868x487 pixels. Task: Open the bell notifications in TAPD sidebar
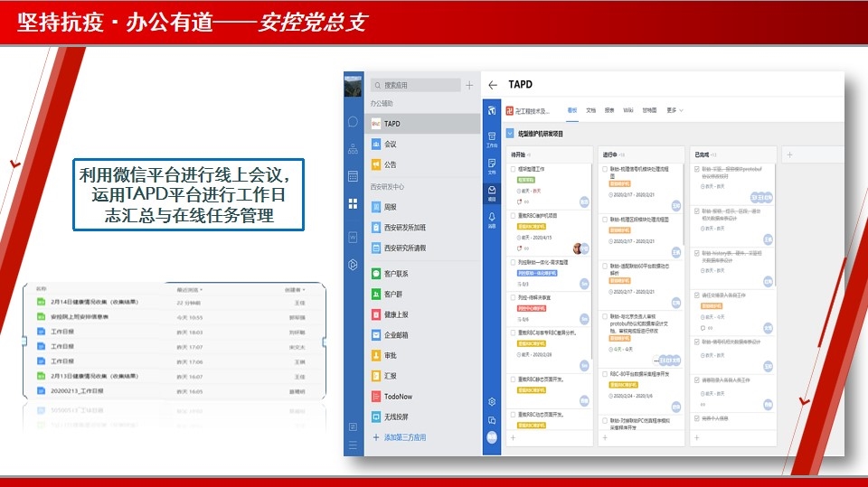coord(492,220)
